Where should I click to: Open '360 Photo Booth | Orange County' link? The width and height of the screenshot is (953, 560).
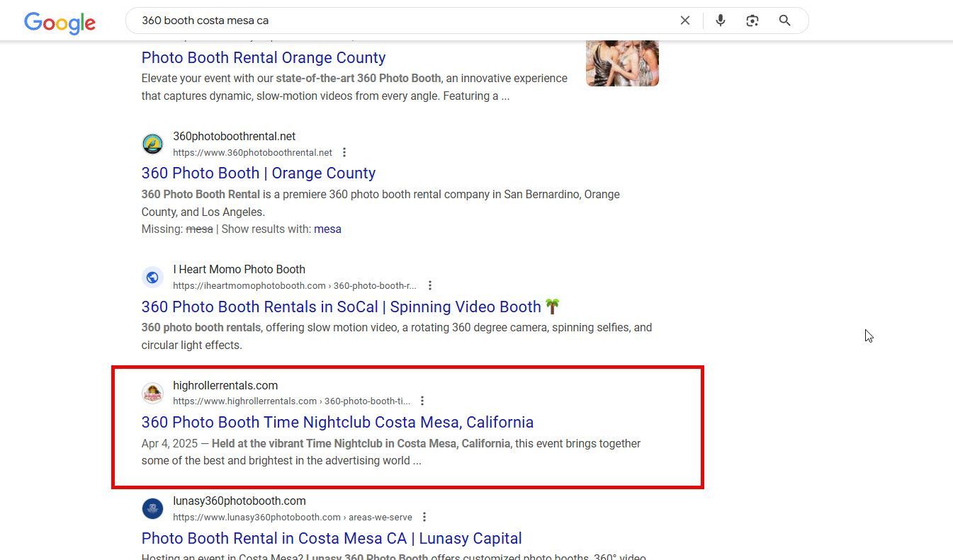(x=259, y=173)
